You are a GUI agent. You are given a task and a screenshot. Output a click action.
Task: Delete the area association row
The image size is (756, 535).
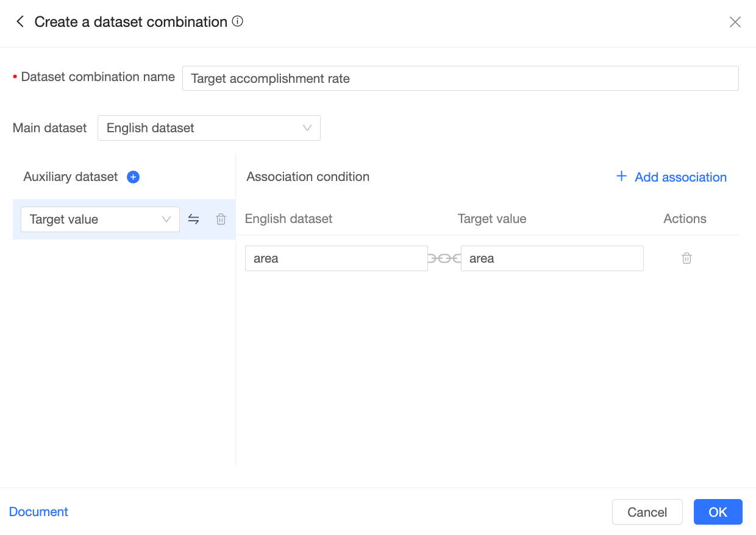pyautogui.click(x=686, y=258)
